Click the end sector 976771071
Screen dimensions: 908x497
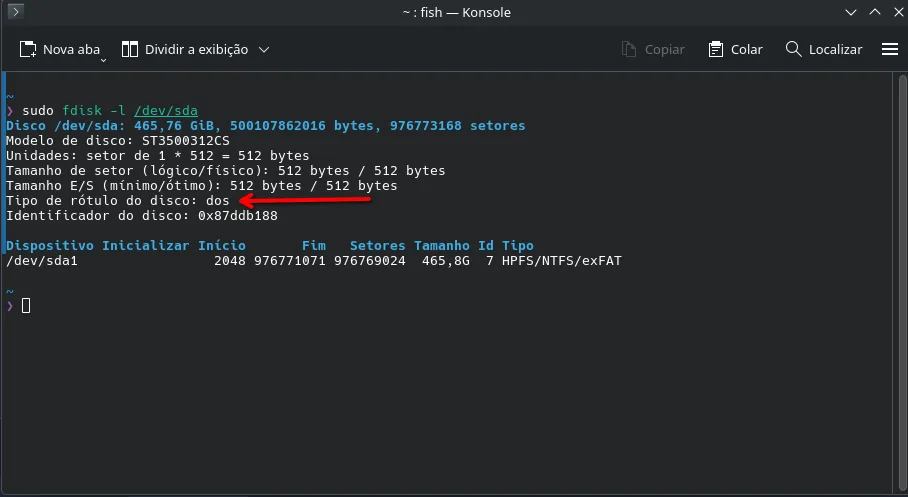click(x=290, y=261)
